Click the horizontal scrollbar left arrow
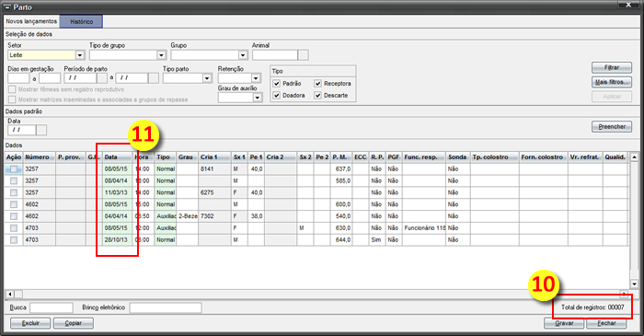Image resolution: width=644 pixels, height=336 pixels. click(10, 294)
